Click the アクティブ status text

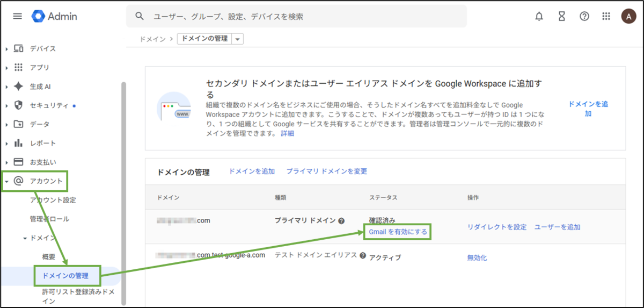385,257
